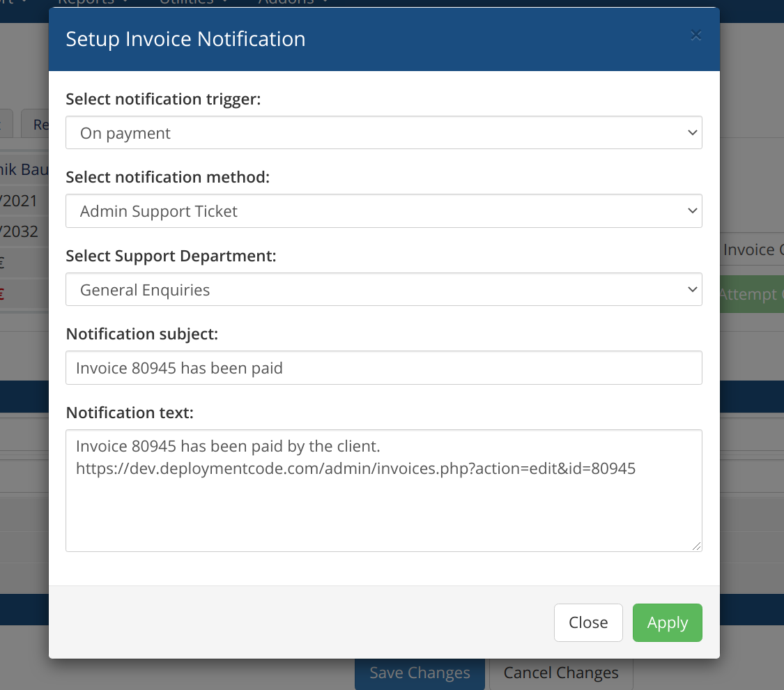Click the Invoice tab at right edge
Viewport: 784px width, 690px height.
[752, 250]
